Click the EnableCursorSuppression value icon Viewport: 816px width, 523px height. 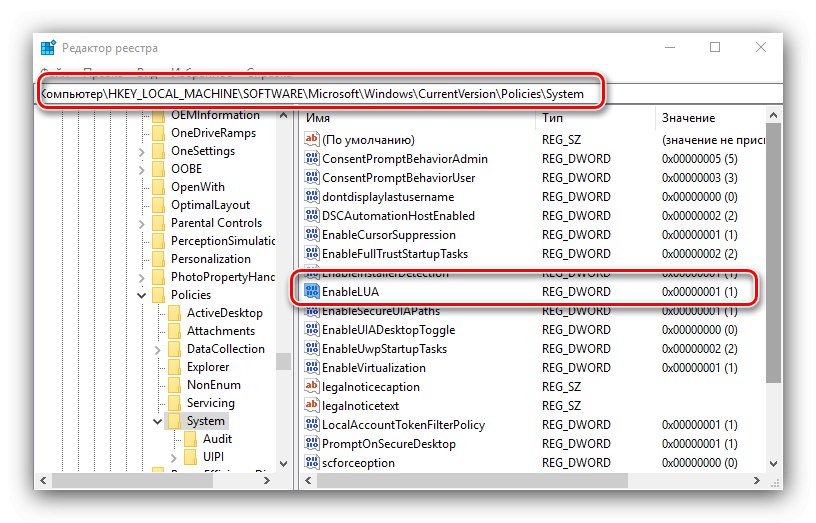coord(312,234)
